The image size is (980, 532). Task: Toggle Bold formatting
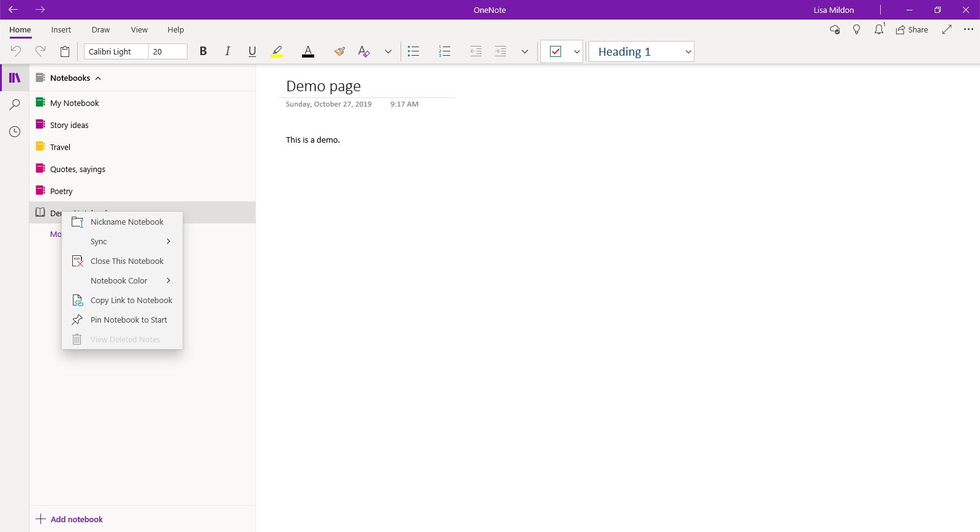coord(203,51)
